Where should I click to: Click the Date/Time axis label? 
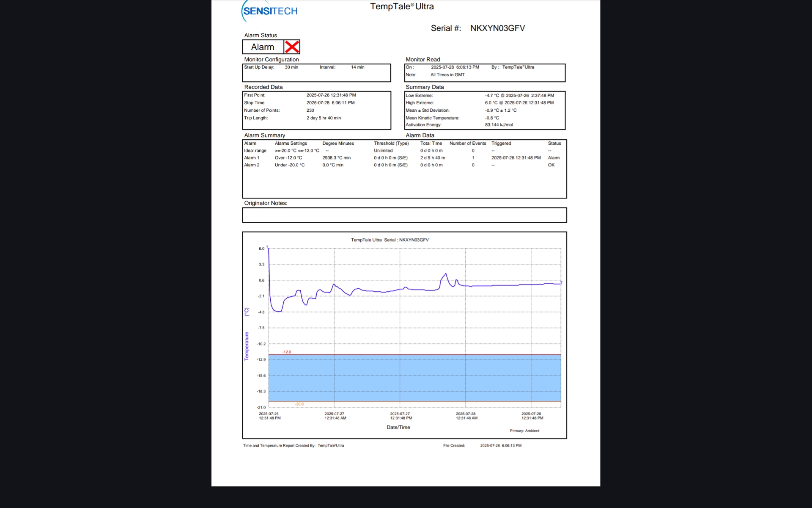(398, 428)
